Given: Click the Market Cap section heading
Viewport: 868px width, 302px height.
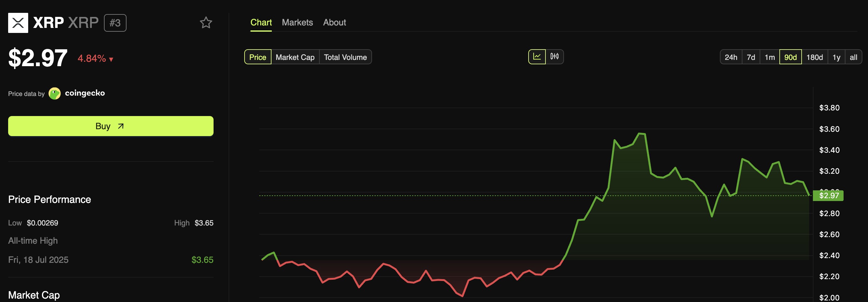Looking at the screenshot, I should [x=34, y=295].
